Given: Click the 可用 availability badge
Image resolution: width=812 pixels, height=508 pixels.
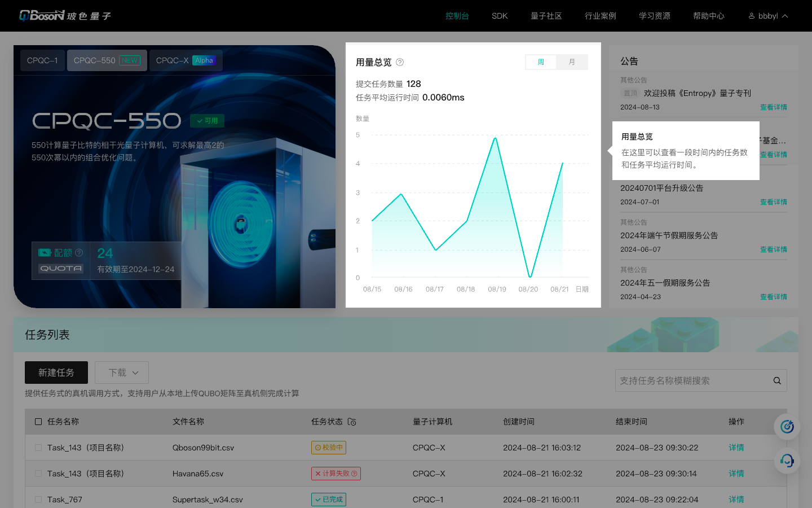Looking at the screenshot, I should (208, 121).
